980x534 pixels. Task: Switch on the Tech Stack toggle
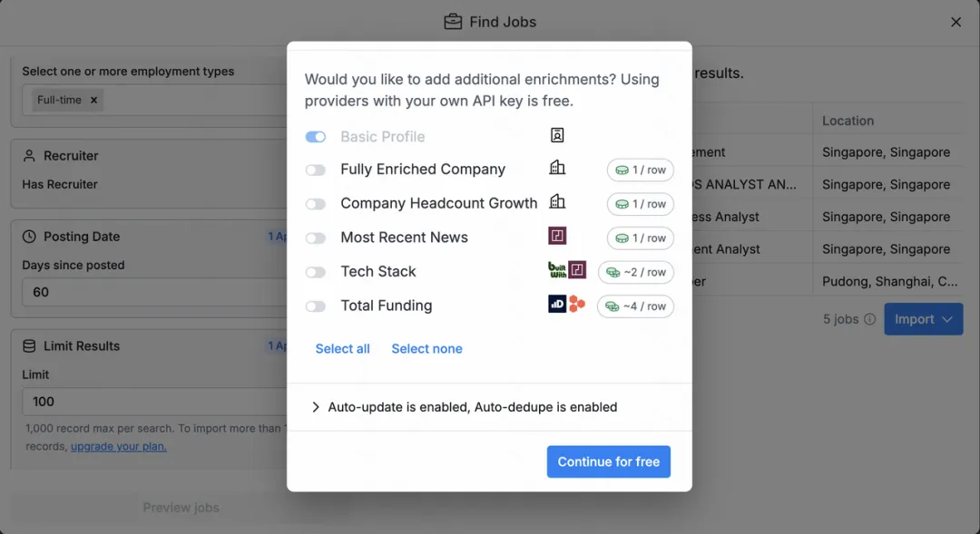point(316,272)
